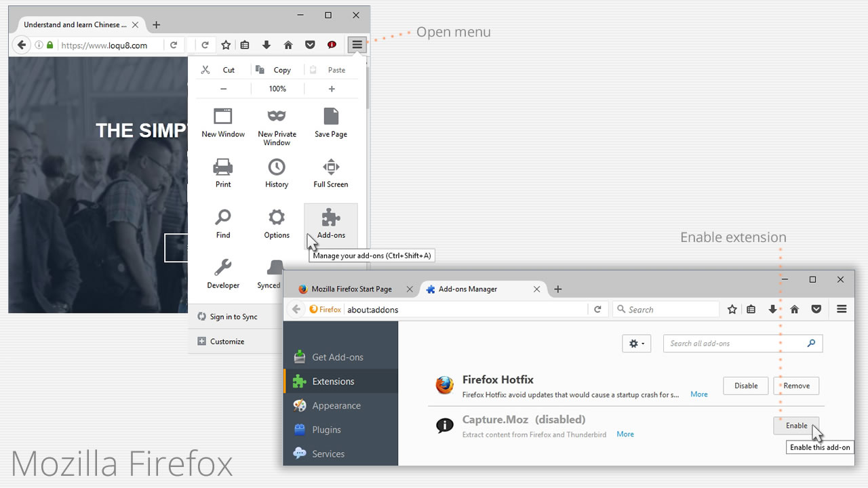Screen dimensions: 868x488
Task: Select Plugins in the Add-ons sidebar
Action: [x=325, y=429]
